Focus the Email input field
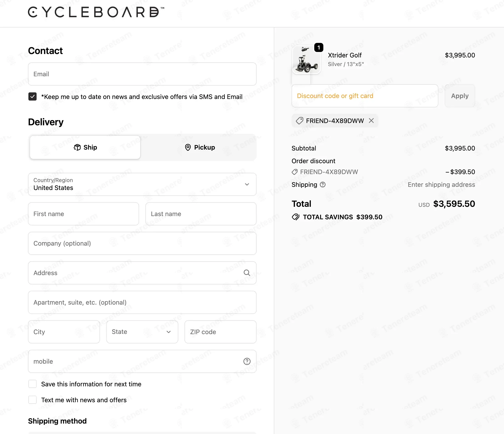 [x=142, y=74]
